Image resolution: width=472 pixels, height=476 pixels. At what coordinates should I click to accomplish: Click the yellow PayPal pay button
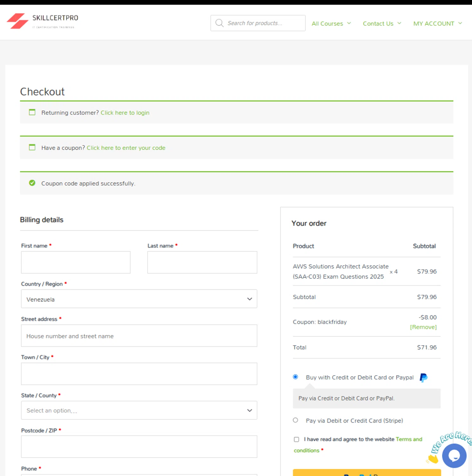[x=367, y=473]
